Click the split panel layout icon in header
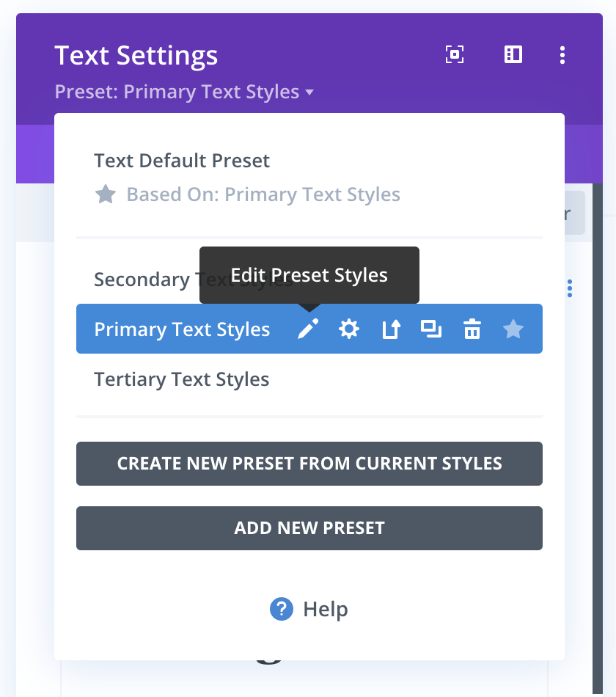616x697 pixels. click(x=513, y=55)
